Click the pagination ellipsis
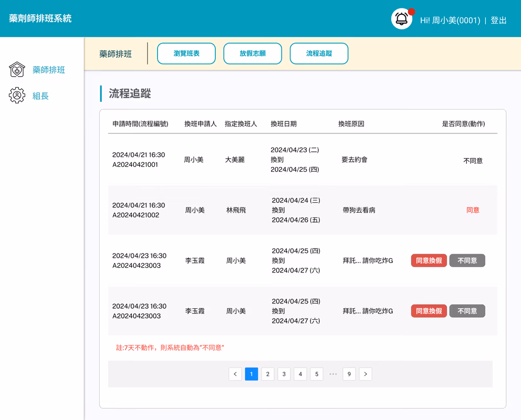This screenshot has height=420, width=521. 333,374
